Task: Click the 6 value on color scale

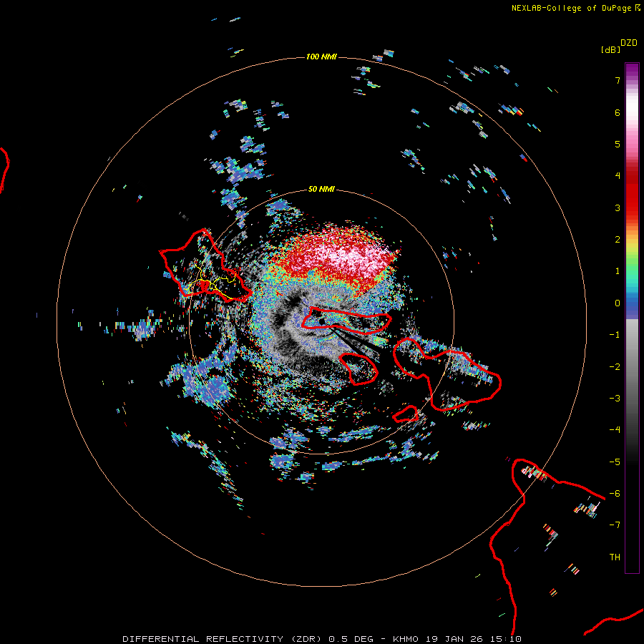Action: pos(618,112)
